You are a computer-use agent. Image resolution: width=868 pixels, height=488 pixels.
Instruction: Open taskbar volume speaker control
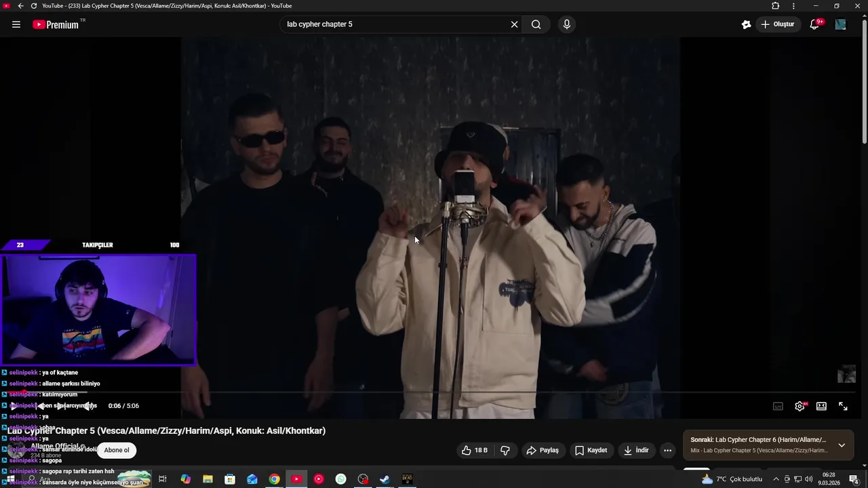coord(808,479)
